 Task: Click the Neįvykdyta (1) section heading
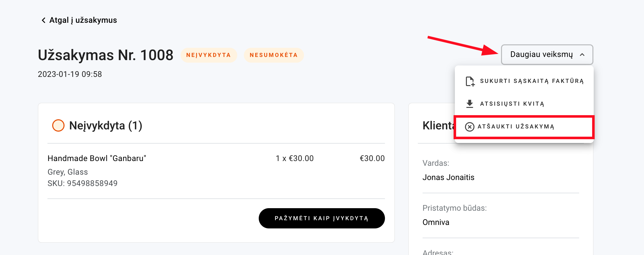point(106,126)
